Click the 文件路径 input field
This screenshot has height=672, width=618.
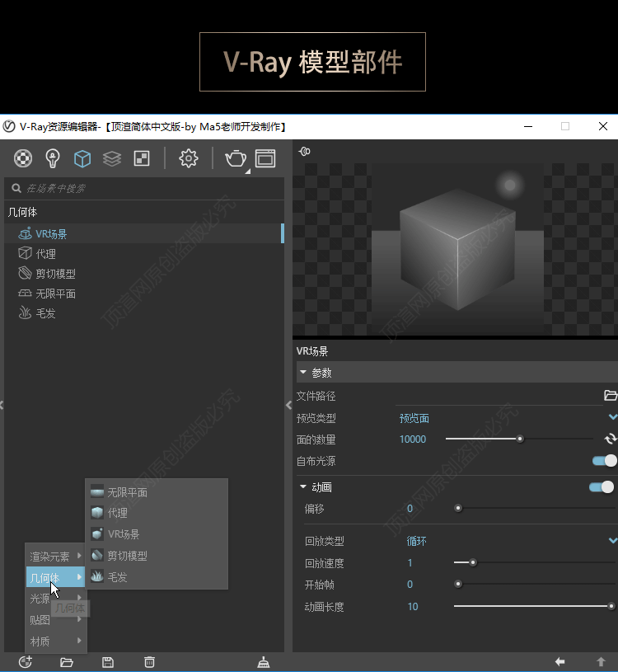click(499, 396)
